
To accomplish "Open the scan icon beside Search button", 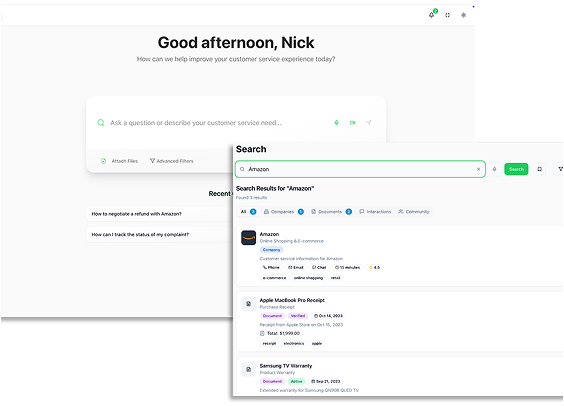I will [x=540, y=169].
